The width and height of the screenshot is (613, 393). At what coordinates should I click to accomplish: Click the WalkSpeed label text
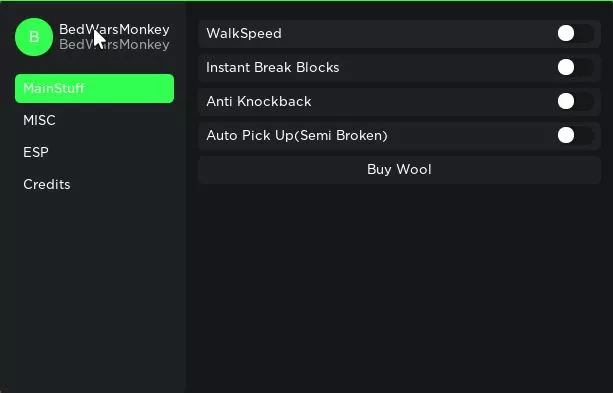click(244, 34)
